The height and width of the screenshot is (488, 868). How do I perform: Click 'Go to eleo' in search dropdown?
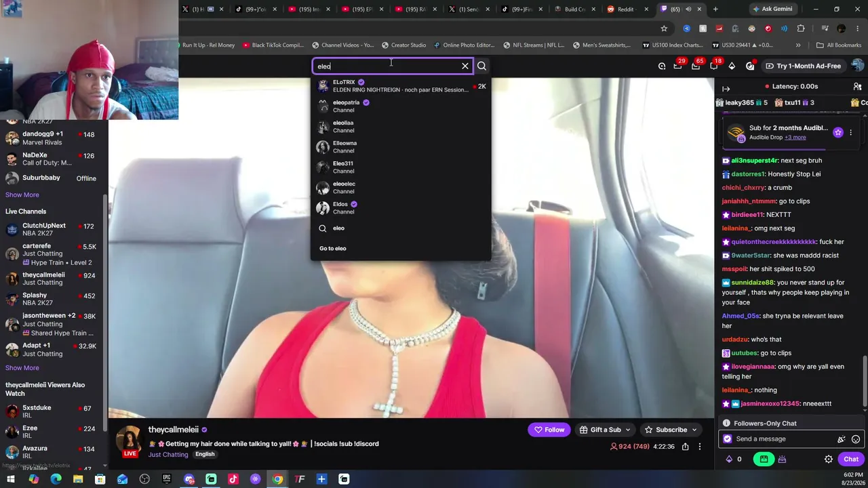(333, 248)
